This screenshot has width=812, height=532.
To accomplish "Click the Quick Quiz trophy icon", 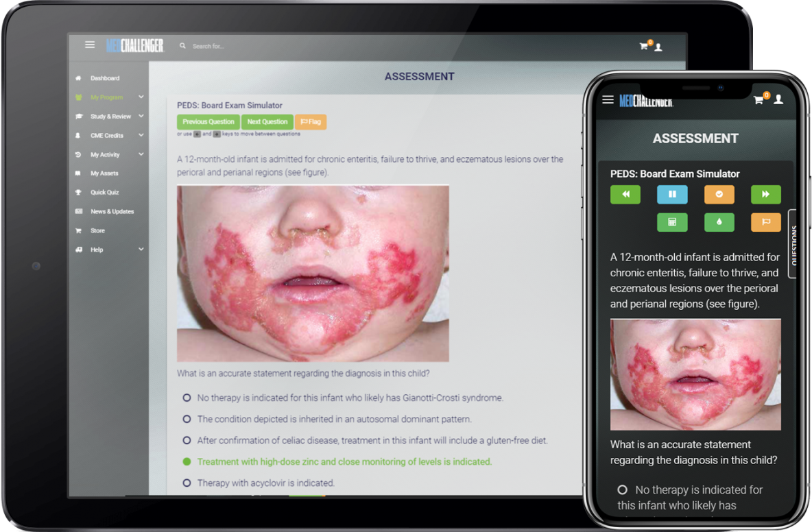I will click(x=78, y=192).
